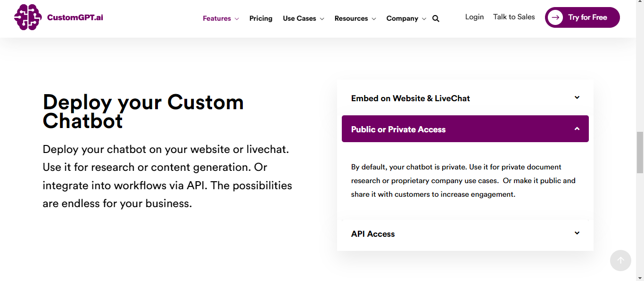Click the Talk to Sales link
Image resolution: width=644 pixels, height=281 pixels.
pyautogui.click(x=513, y=17)
